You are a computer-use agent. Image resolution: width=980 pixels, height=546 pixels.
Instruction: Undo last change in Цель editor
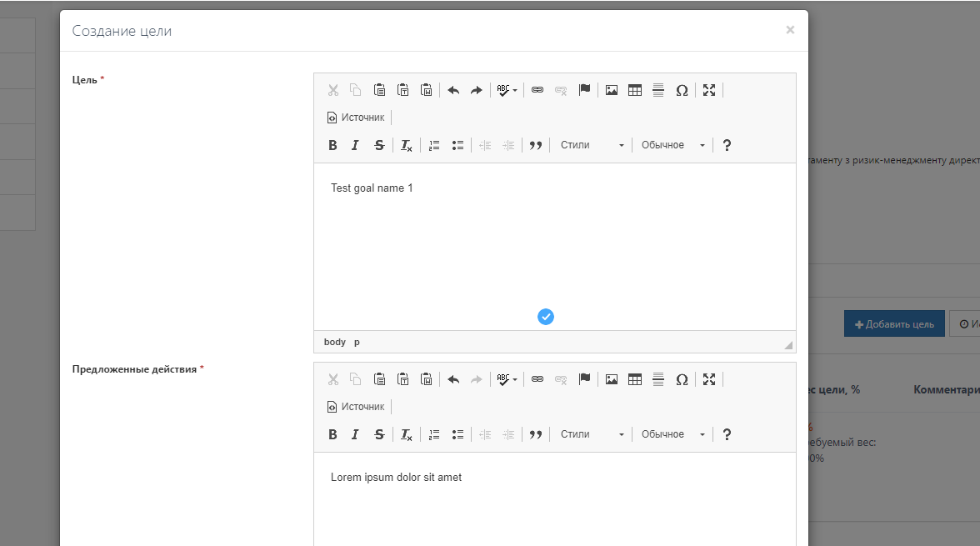pyautogui.click(x=453, y=90)
